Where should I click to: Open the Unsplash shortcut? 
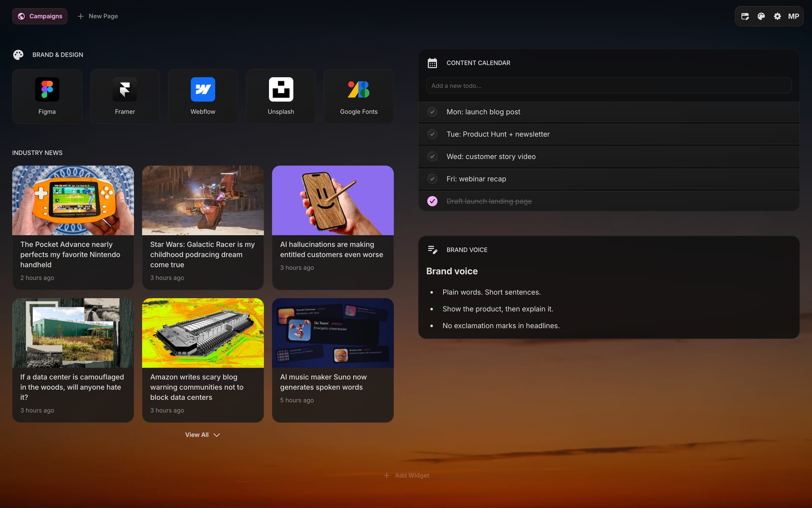(x=281, y=97)
